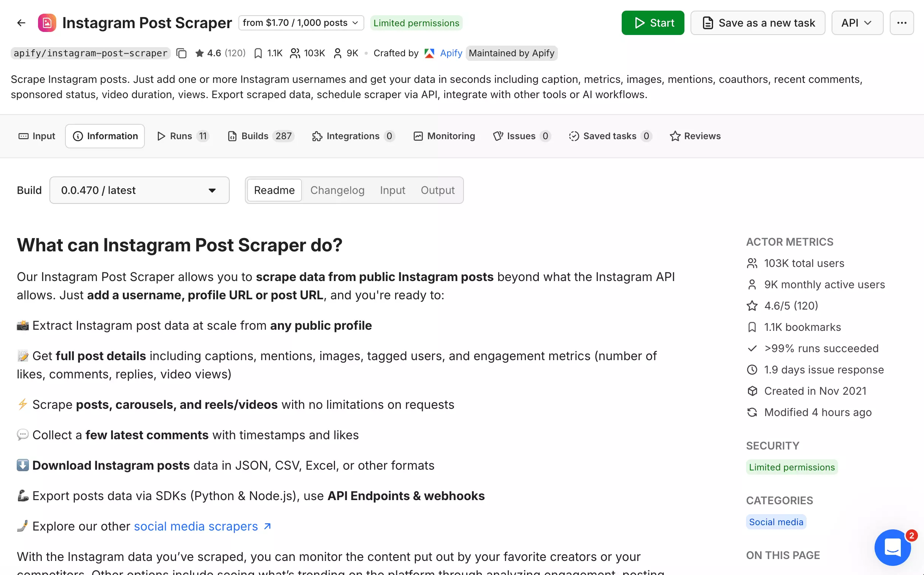
Task: Click the 9K monthly users icon in header
Action: (337, 53)
